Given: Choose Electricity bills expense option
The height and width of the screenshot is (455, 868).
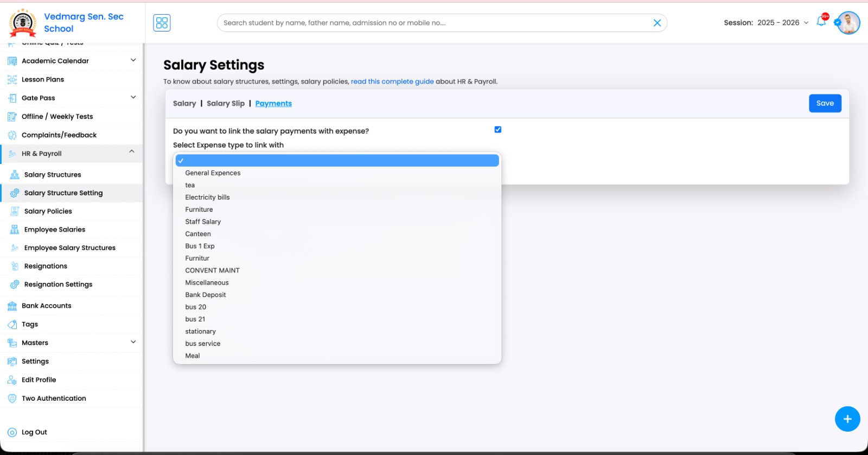Looking at the screenshot, I should click(x=207, y=198).
